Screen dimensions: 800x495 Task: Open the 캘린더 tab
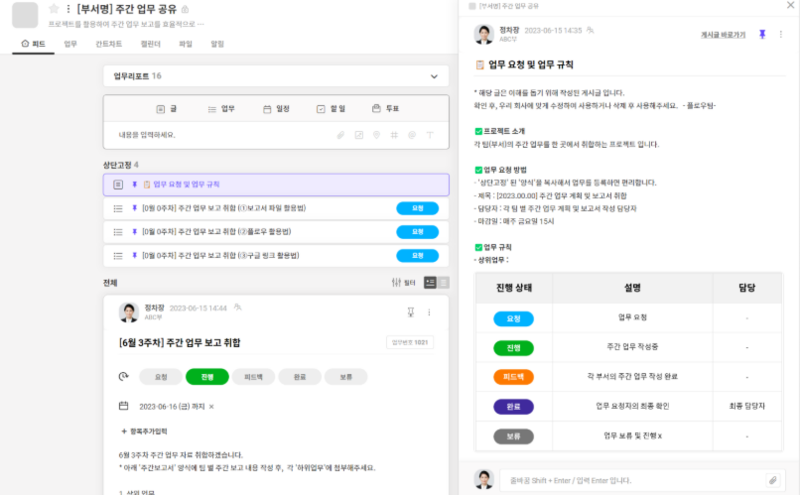tap(151, 44)
